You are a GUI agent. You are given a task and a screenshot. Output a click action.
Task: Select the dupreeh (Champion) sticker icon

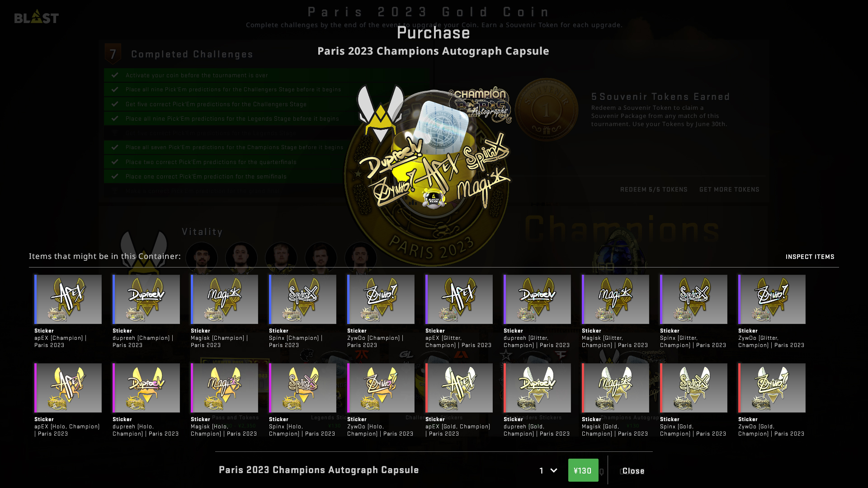tap(146, 299)
